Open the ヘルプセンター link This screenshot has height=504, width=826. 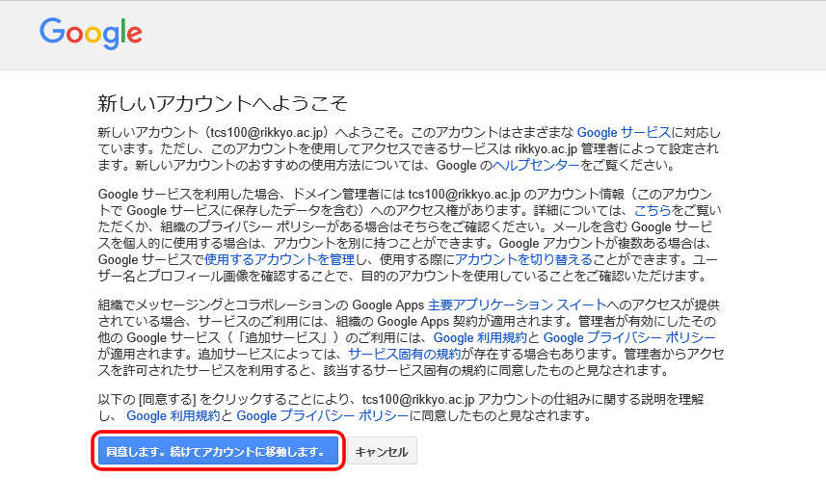coord(535,165)
